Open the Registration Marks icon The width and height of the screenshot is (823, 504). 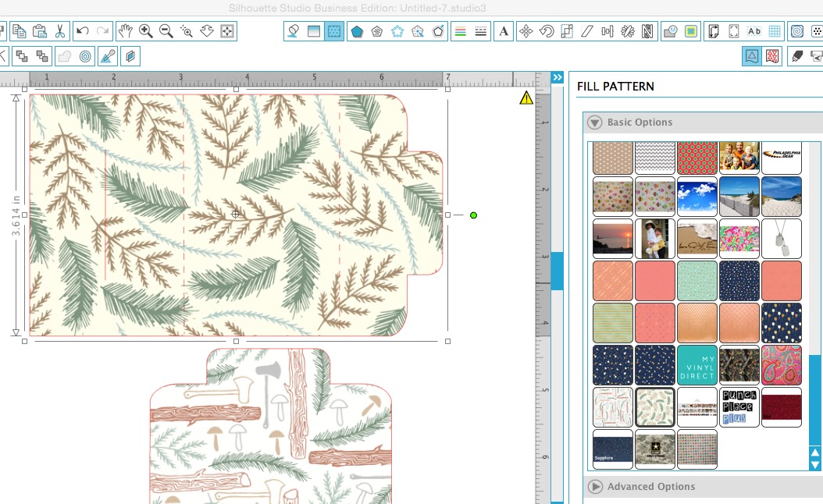pos(734,31)
